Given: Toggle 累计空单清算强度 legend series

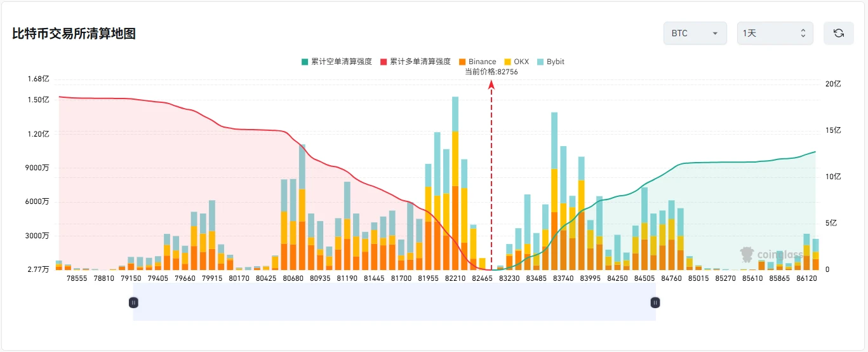Looking at the screenshot, I should (x=337, y=62).
